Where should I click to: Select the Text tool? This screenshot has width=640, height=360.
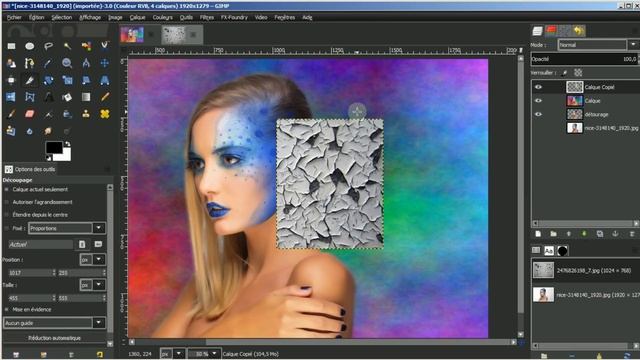[x=49, y=97]
